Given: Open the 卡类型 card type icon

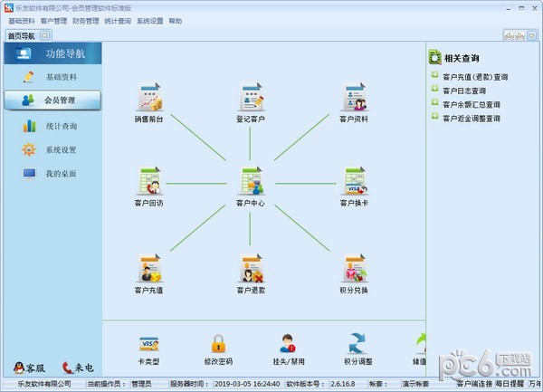Looking at the screenshot, I should 149,344.
